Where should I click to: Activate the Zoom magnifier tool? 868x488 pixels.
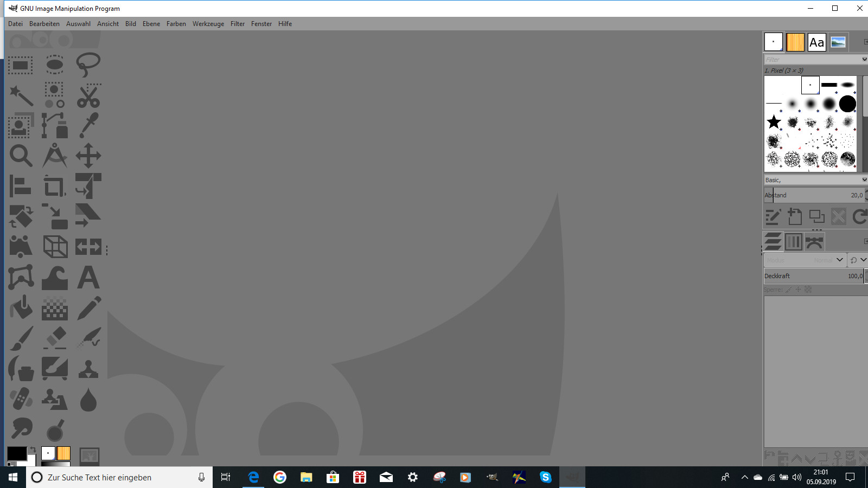click(x=21, y=156)
